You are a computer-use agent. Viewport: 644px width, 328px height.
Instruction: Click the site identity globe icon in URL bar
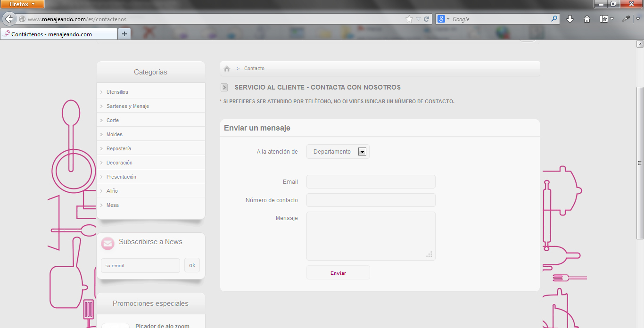(22, 19)
